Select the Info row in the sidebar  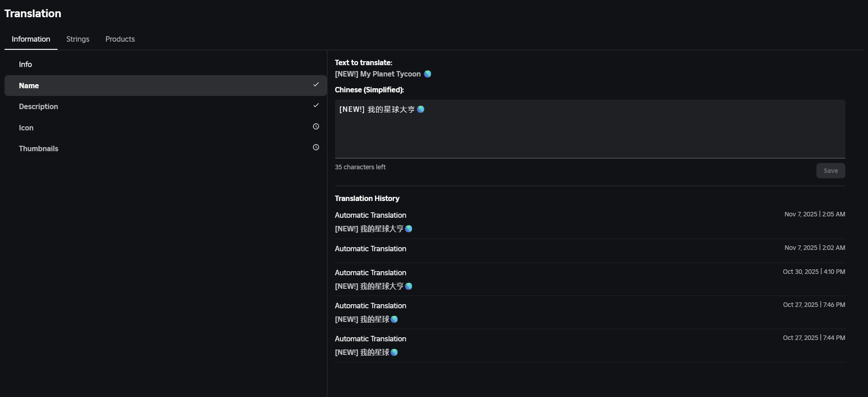click(x=166, y=64)
